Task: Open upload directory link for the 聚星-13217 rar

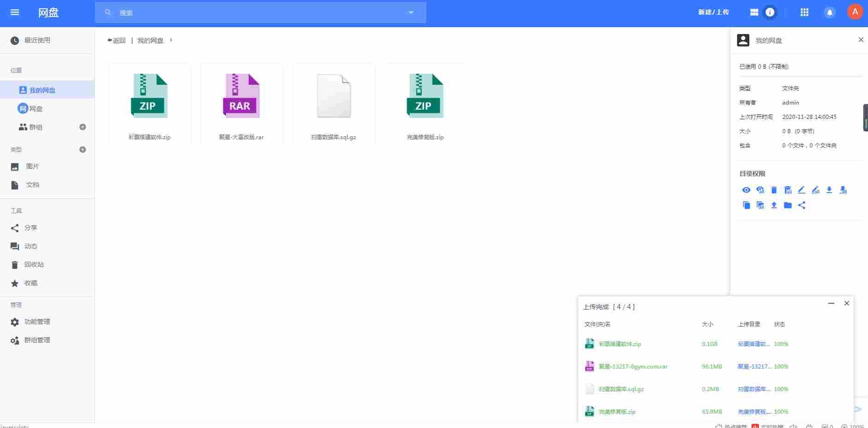Action: click(755, 367)
